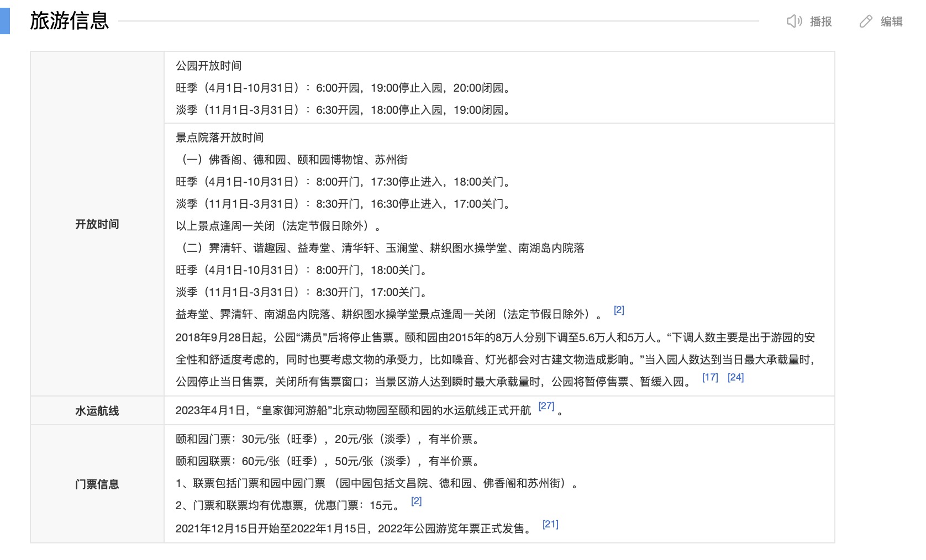Click the 水运航线 row header cell
Viewport: 926px width, 560px height.
point(97,410)
